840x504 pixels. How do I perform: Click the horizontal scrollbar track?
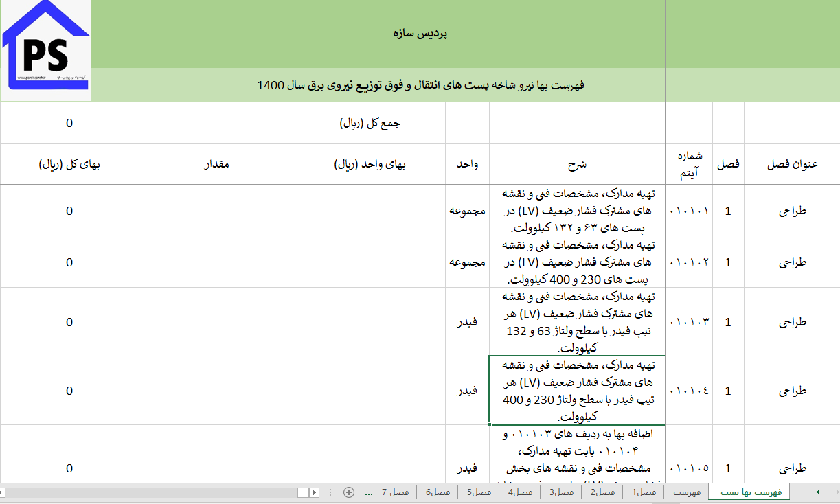coord(151,492)
